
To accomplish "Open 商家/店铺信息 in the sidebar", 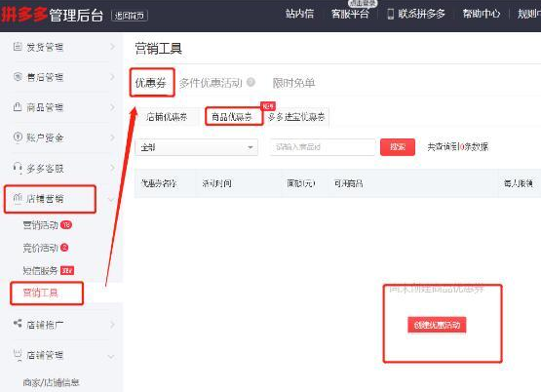I will coord(51,382).
